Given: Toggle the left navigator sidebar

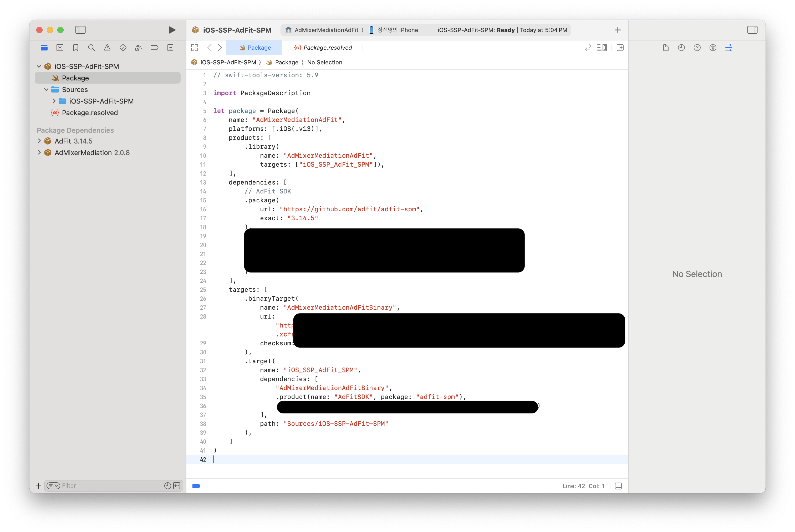Looking at the screenshot, I should point(80,30).
